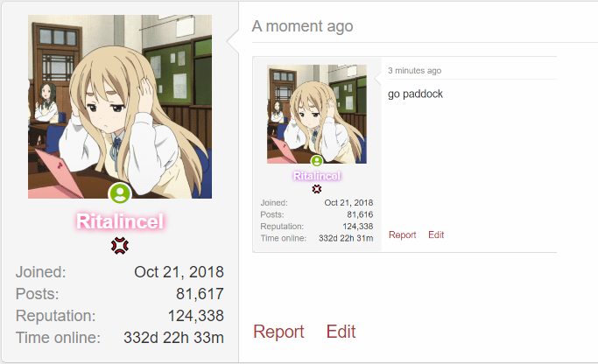The width and height of the screenshot is (598, 364).
Task: Click the 'Oct 21, 2018' joined date in the main profile
Action: [179, 272]
